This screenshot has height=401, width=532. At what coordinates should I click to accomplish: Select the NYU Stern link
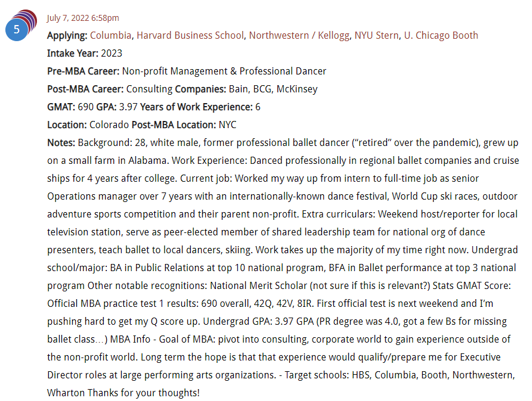(376, 35)
